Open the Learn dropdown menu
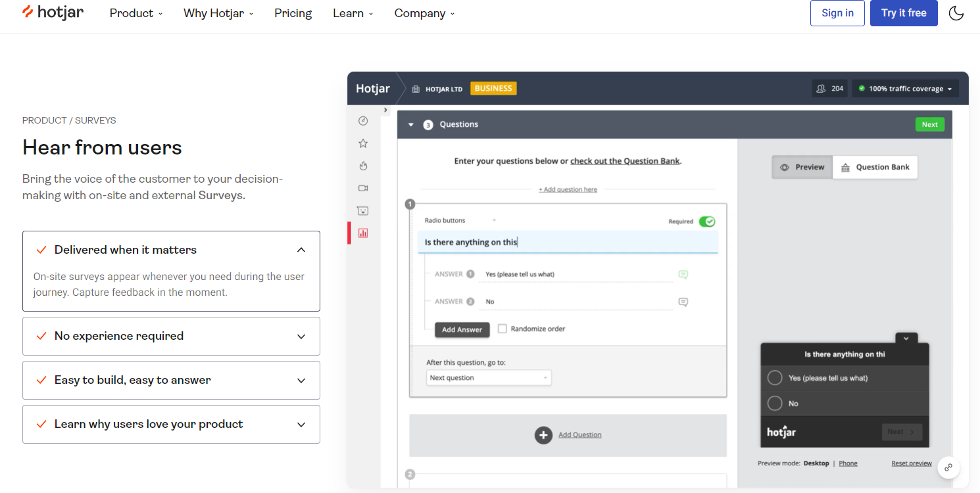Image resolution: width=980 pixels, height=493 pixels. point(353,13)
